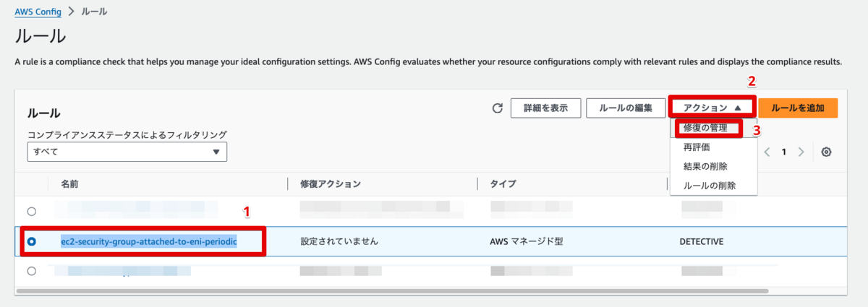Open the ec2-security-group-attached-to-eni-periodic rule link
Image resolution: width=868 pixels, height=307 pixels.
click(x=159, y=241)
